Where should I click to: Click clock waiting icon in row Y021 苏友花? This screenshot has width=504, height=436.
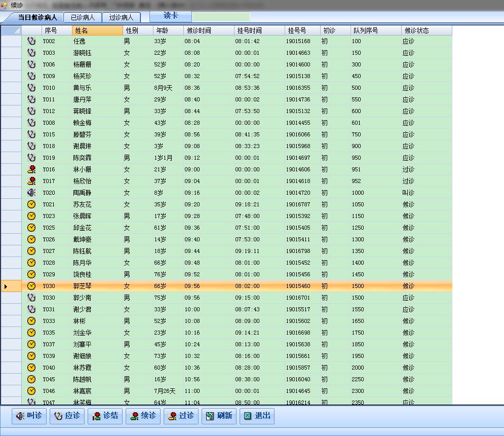(31, 204)
